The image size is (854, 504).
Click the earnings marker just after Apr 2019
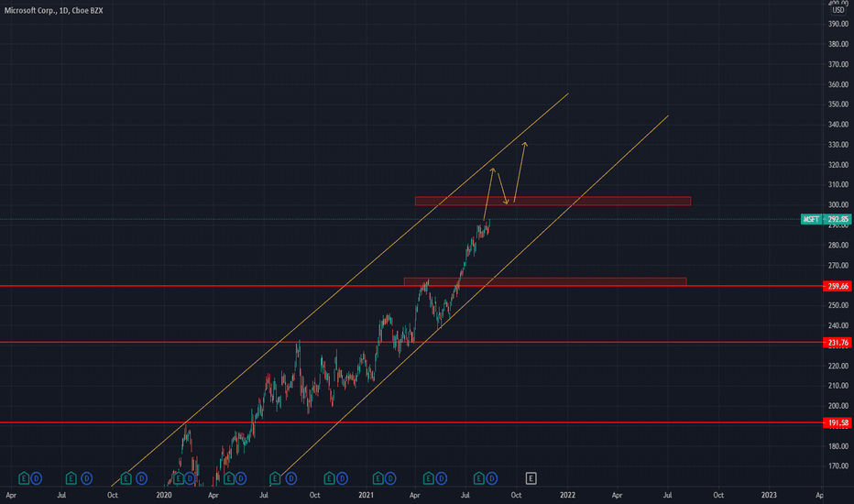click(24, 478)
